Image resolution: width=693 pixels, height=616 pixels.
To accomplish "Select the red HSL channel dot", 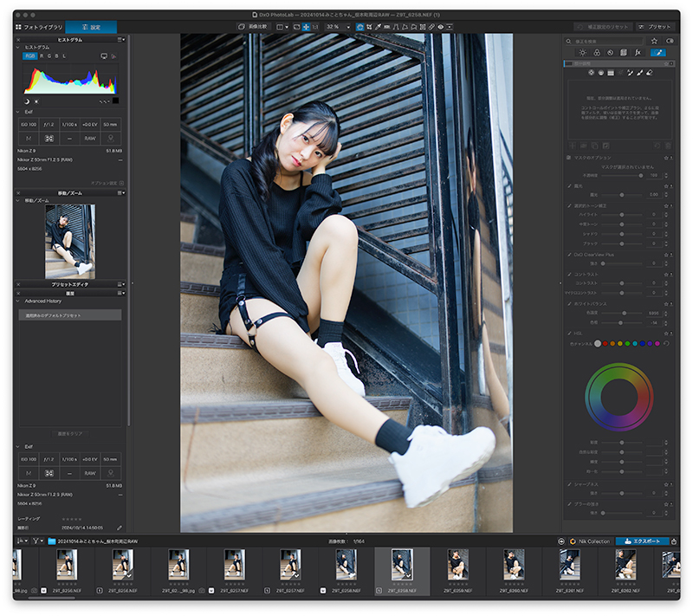I will (605, 343).
